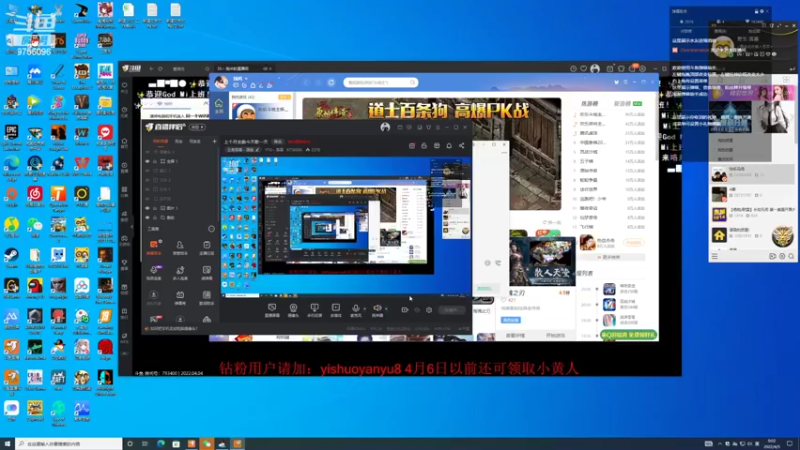Refresh page in game platform window
Screen dimensions: 800x450
(331, 82)
